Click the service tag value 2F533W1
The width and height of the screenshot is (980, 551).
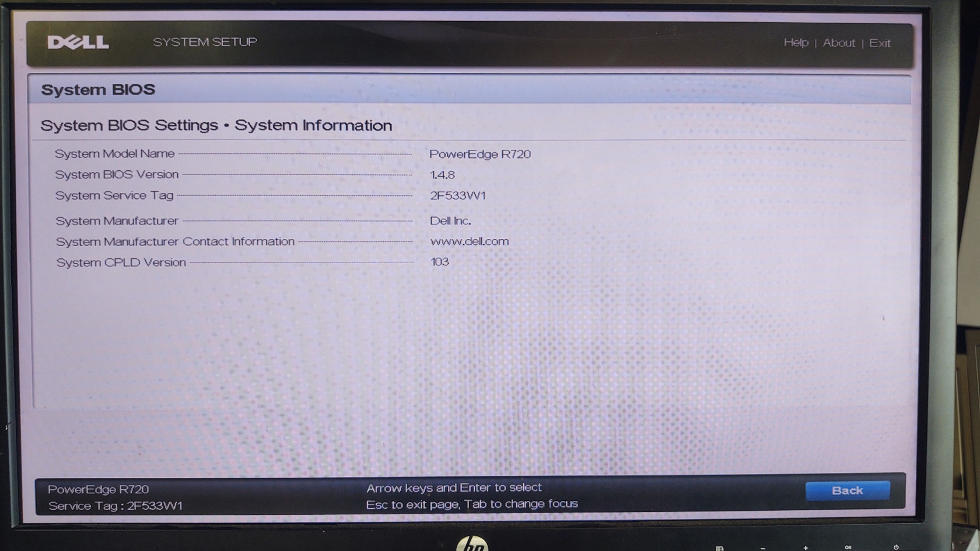point(457,196)
